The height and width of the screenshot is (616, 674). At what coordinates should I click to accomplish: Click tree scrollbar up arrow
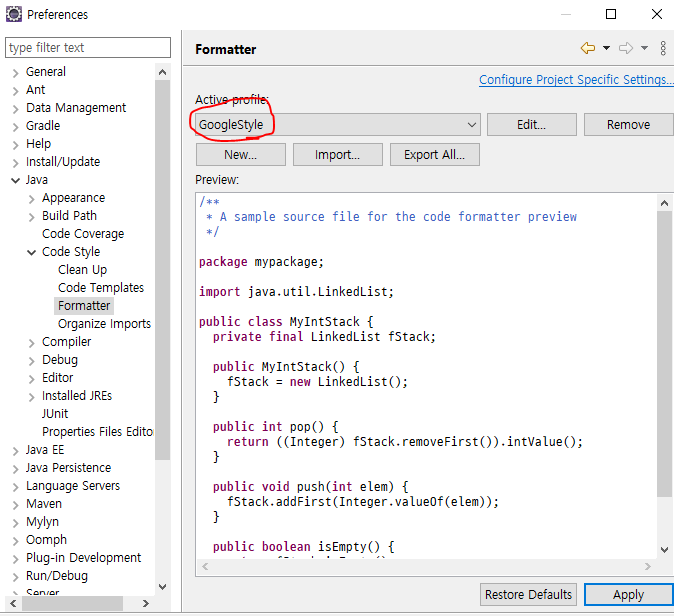162,72
